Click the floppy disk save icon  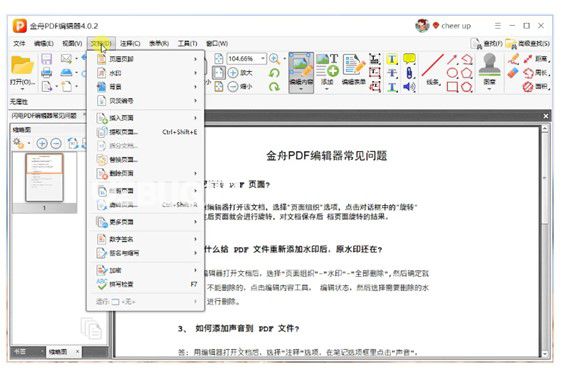pyautogui.click(x=46, y=59)
